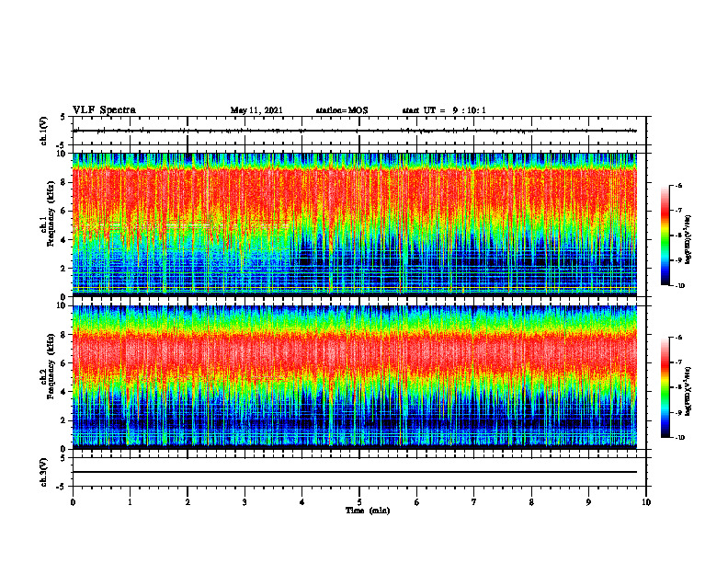Click the "VLF Spectra" title text

coord(104,110)
